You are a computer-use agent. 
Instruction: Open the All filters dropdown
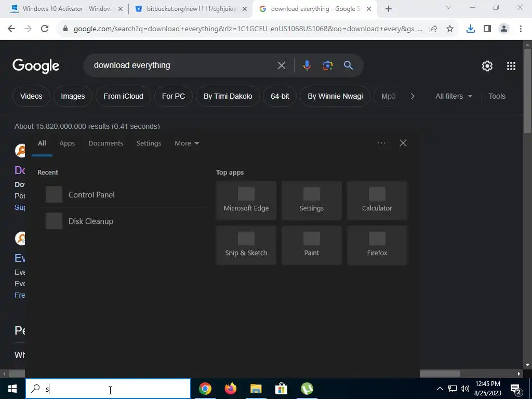[x=454, y=96]
